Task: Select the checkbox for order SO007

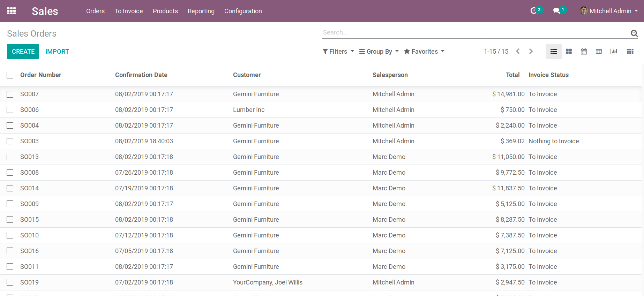Action: (10, 94)
